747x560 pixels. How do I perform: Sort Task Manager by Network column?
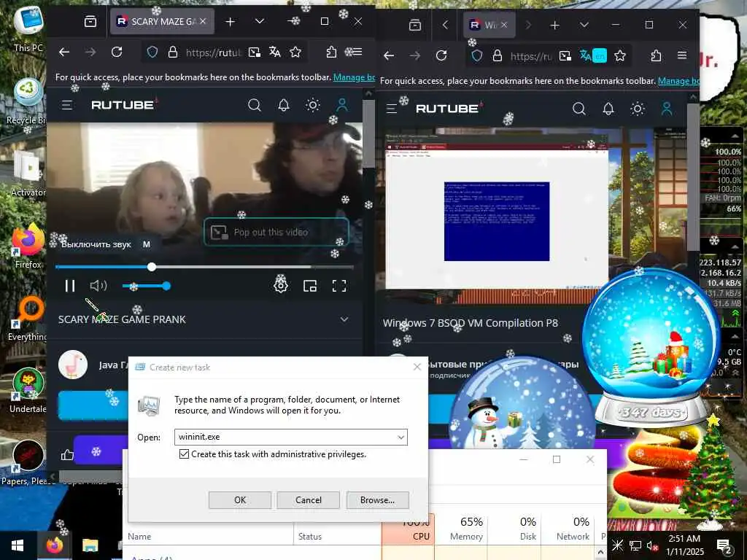[568, 529]
